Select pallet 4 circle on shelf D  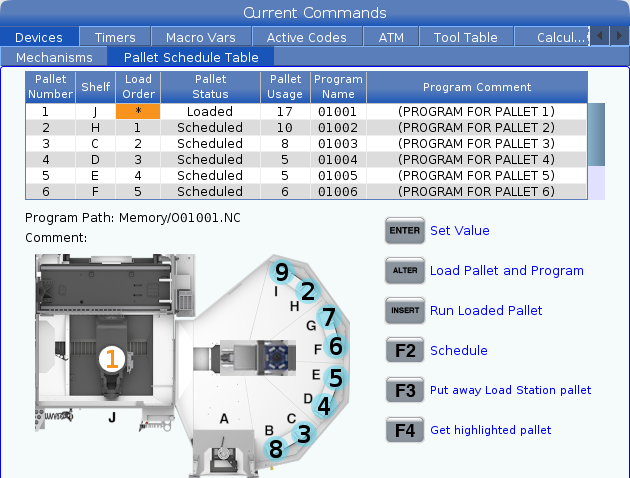point(324,406)
